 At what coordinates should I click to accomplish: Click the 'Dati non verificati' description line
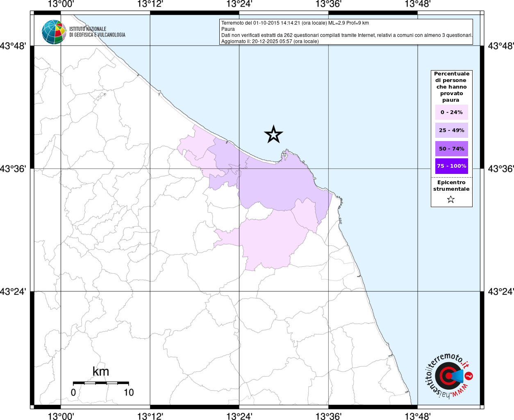click(x=346, y=35)
